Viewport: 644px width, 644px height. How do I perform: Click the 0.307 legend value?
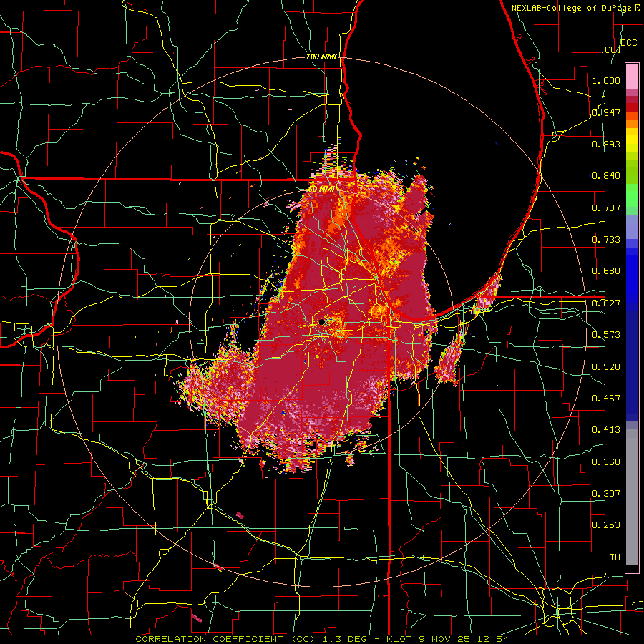[606, 494]
